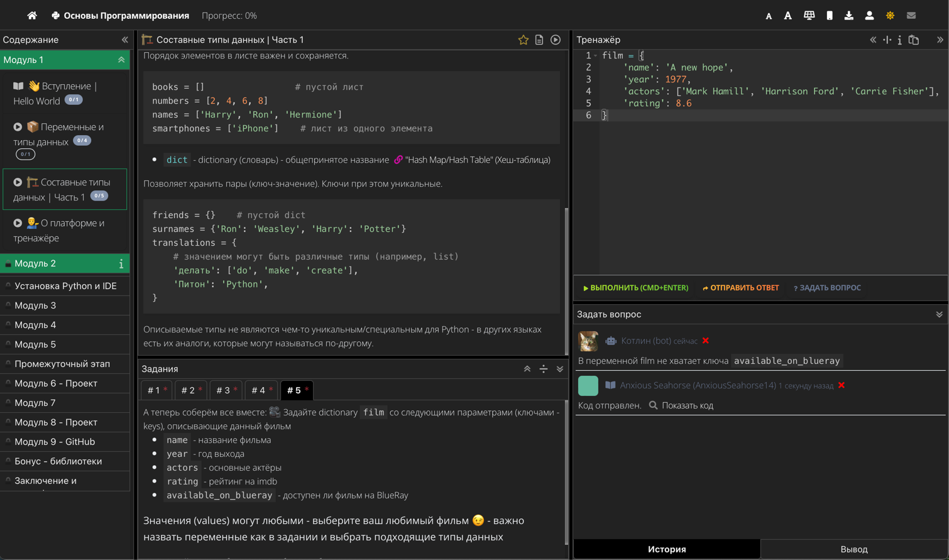Select task tab #3
The width and height of the screenshot is (949, 560).
point(226,390)
